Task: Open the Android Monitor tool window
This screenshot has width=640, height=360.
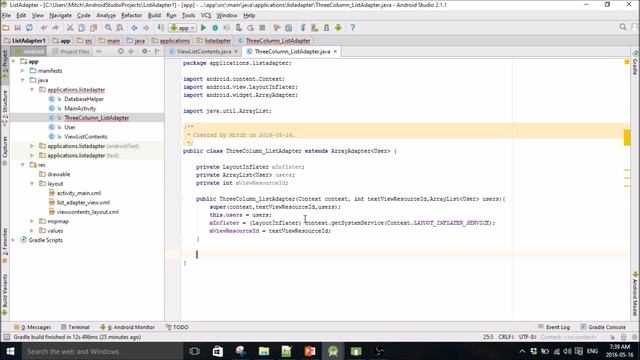Action: [x=127, y=327]
